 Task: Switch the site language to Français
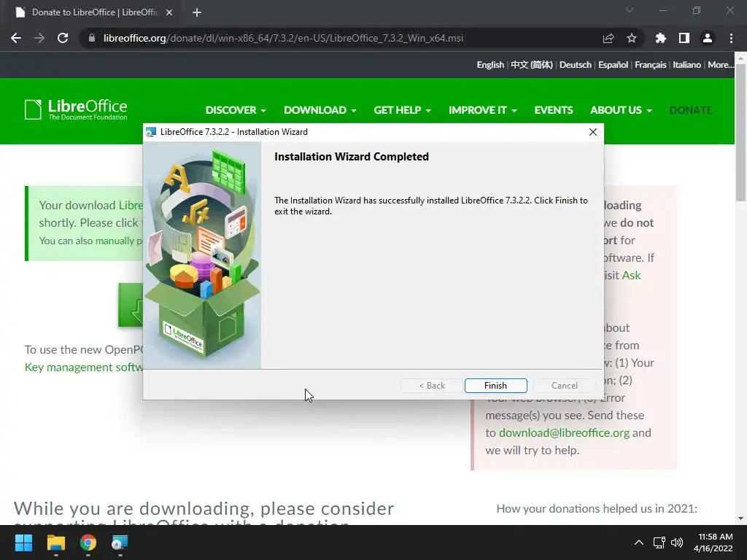coord(650,65)
